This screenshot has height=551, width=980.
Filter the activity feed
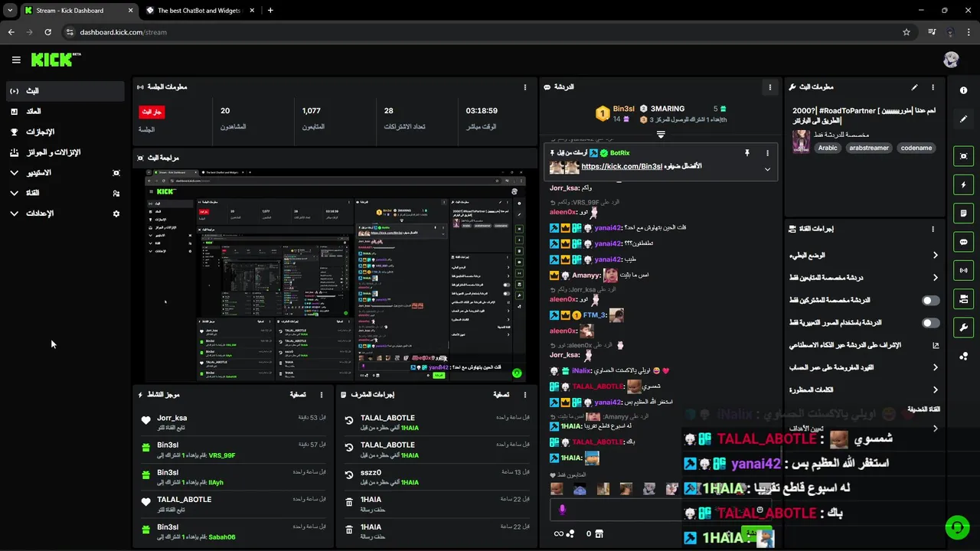(298, 395)
